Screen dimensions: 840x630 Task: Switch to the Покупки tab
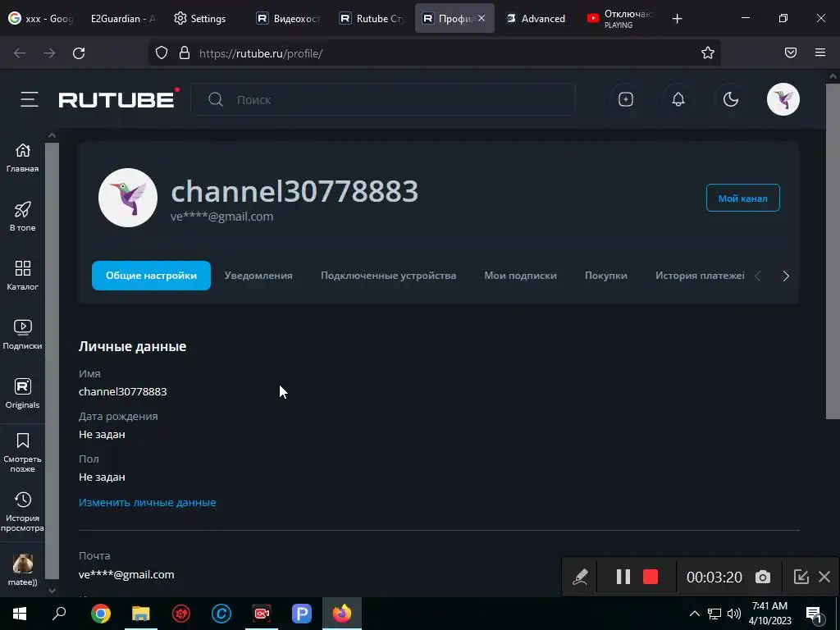[606, 276]
